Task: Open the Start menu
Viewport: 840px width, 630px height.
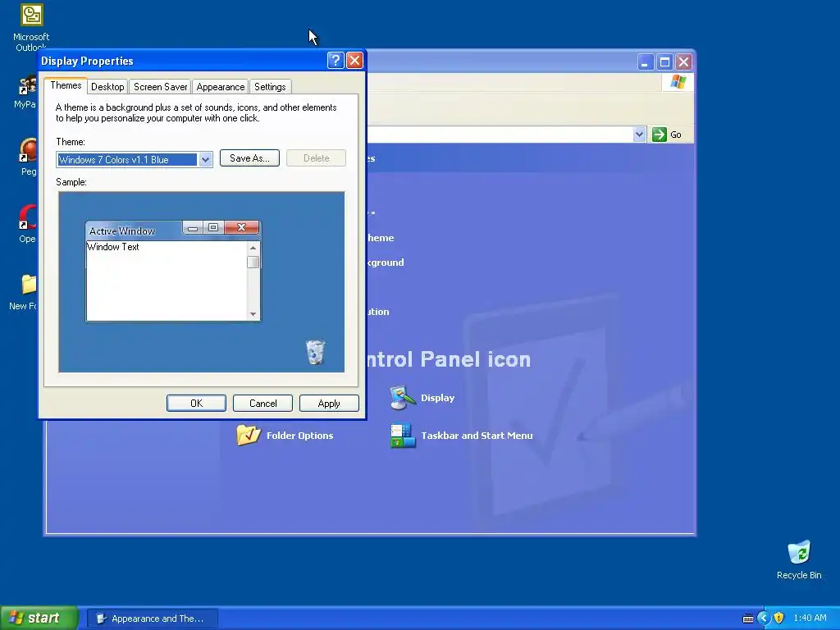Action: pos(39,618)
